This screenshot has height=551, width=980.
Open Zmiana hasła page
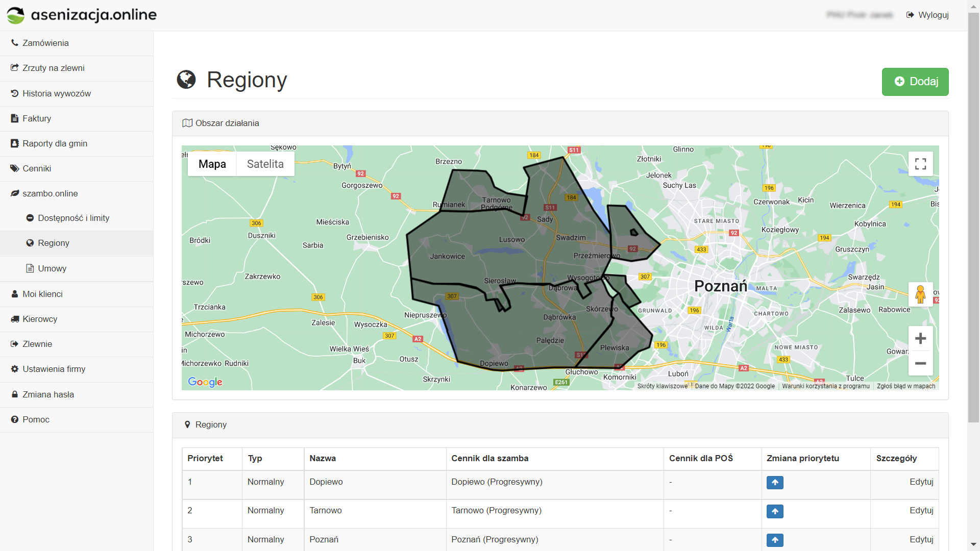coord(77,394)
